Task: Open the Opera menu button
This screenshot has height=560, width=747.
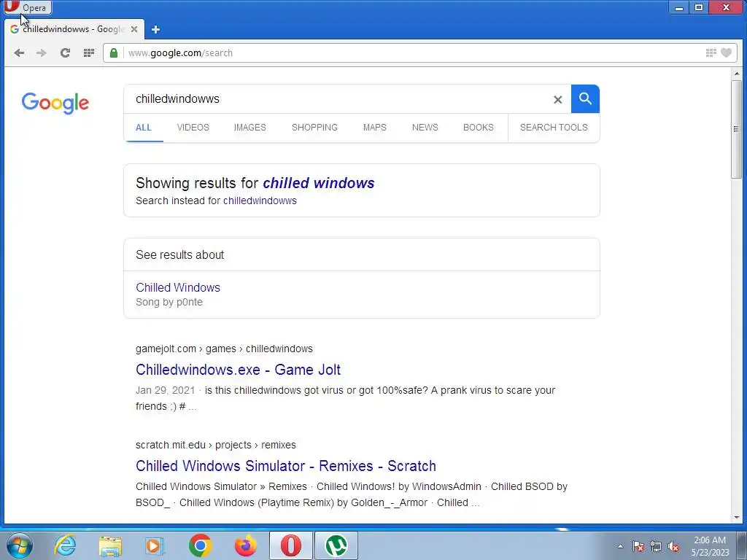Action: point(26,7)
